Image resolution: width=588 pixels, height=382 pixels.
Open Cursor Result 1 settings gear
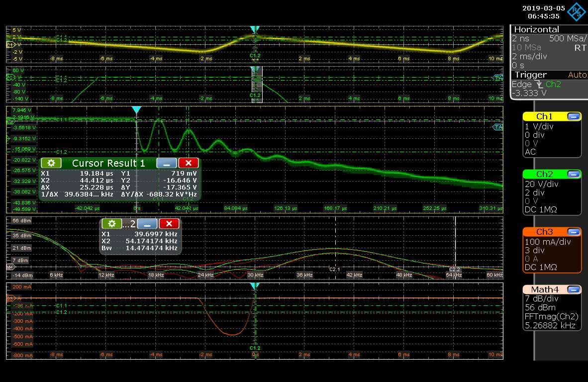(51, 163)
